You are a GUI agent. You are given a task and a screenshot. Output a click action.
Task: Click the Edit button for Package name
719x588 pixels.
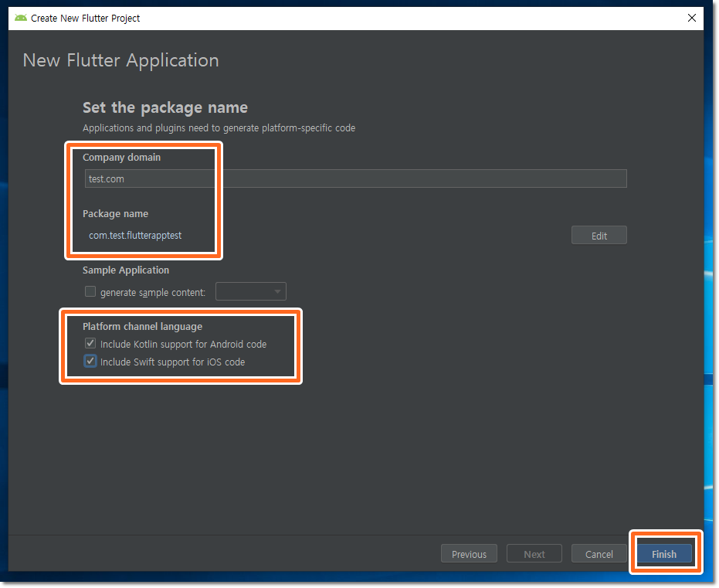tap(599, 236)
